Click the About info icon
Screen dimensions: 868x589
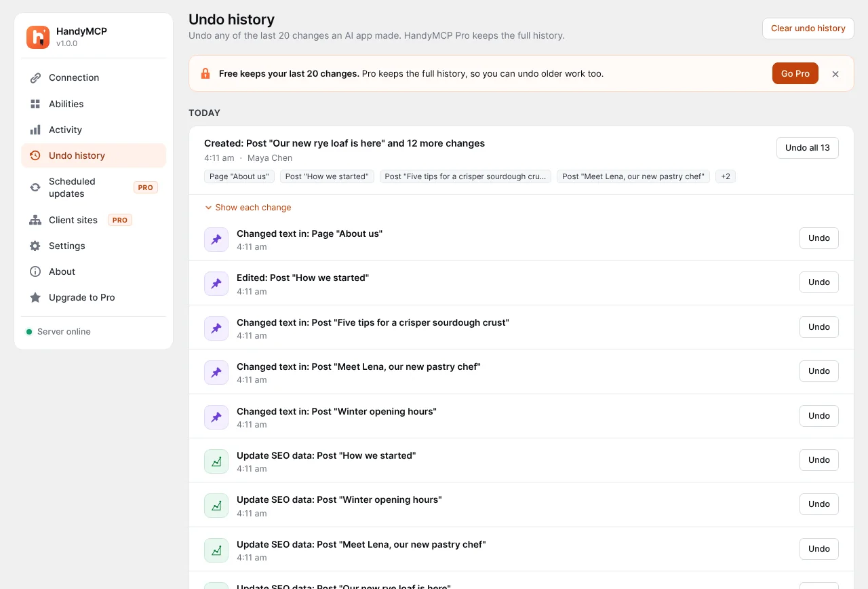tap(35, 271)
